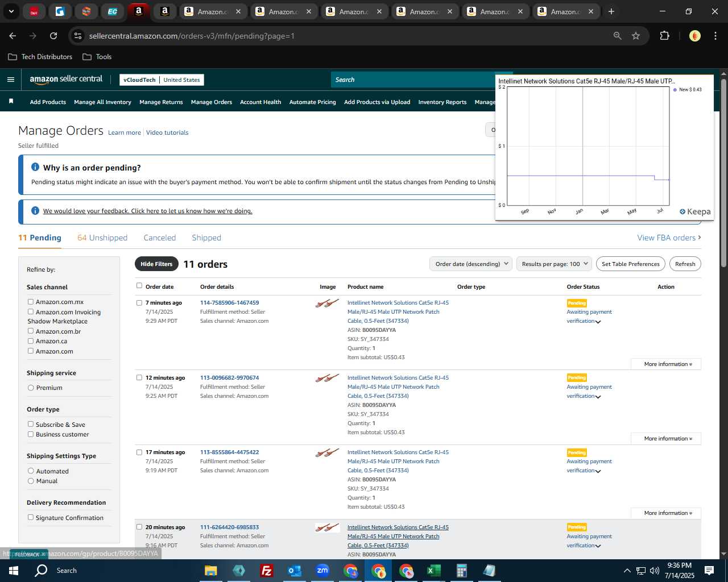Click the info icon beside 'Why is an order pending?'

click(35, 167)
